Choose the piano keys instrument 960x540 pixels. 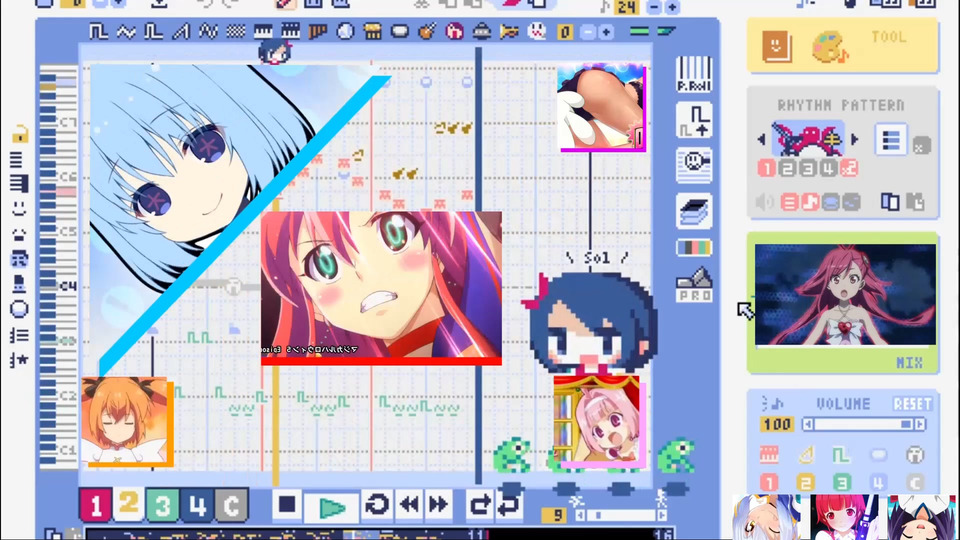pos(263,31)
